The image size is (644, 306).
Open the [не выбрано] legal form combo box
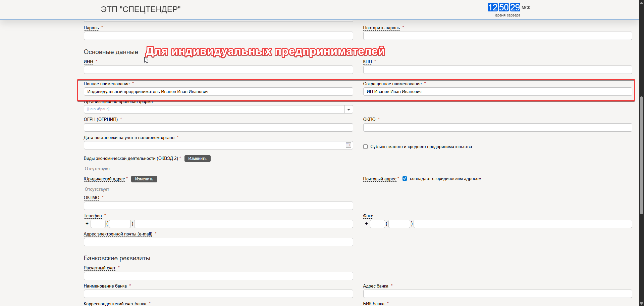214,110
